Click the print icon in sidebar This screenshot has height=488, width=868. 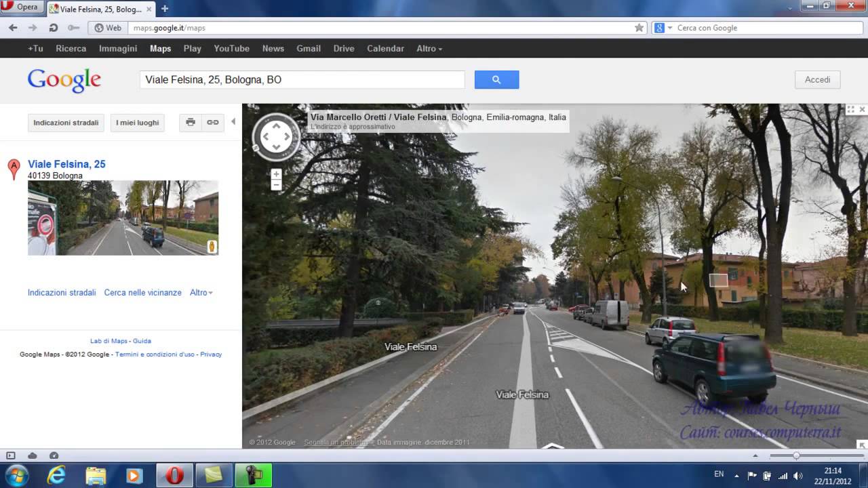pos(191,123)
